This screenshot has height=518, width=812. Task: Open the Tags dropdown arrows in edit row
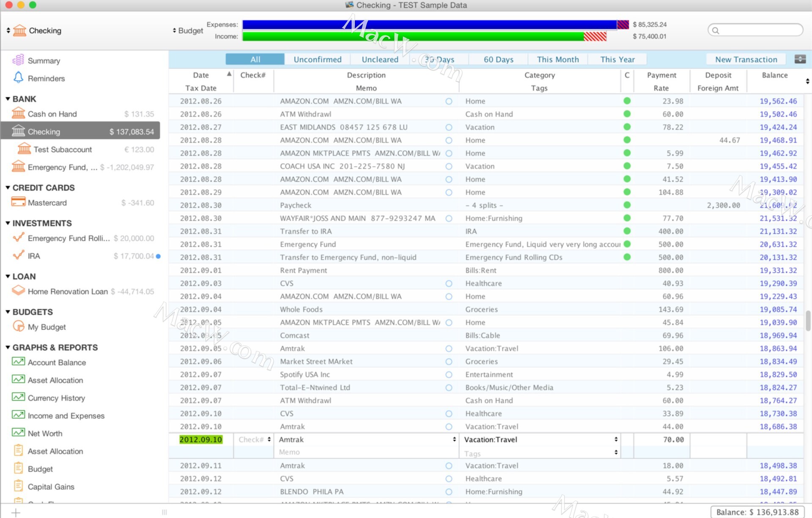616,452
